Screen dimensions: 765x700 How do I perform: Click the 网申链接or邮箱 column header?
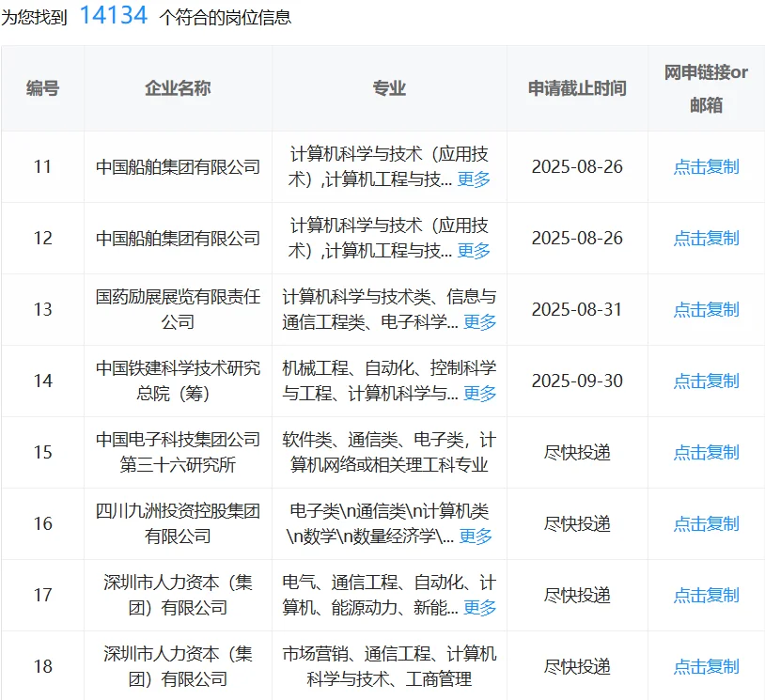706,88
